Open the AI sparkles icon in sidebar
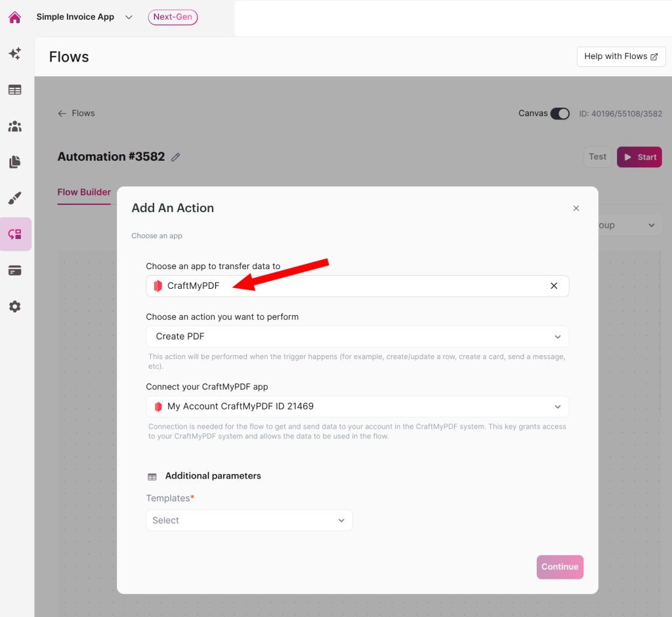672x617 pixels. pos(15,54)
